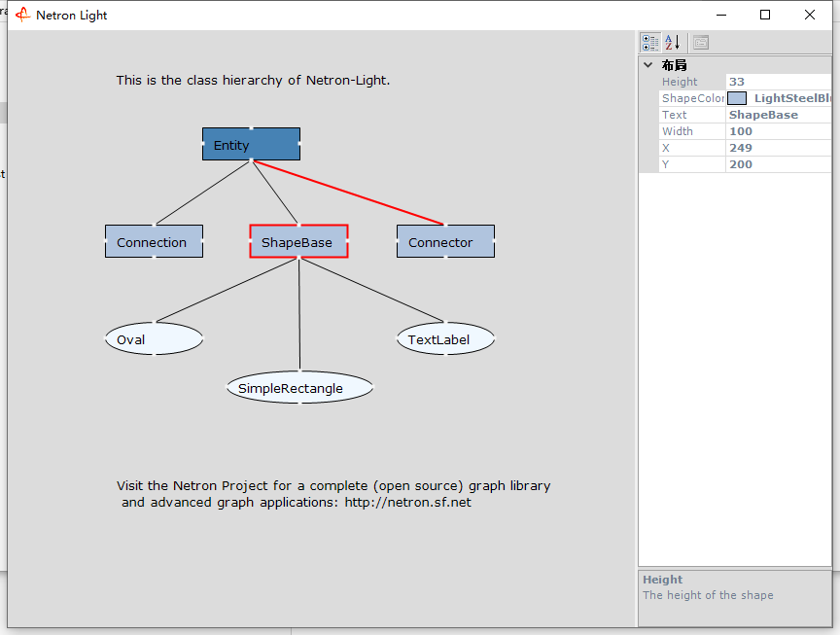Click the 'The height of the shape' description
Image resolution: width=840 pixels, height=635 pixels.
point(708,595)
